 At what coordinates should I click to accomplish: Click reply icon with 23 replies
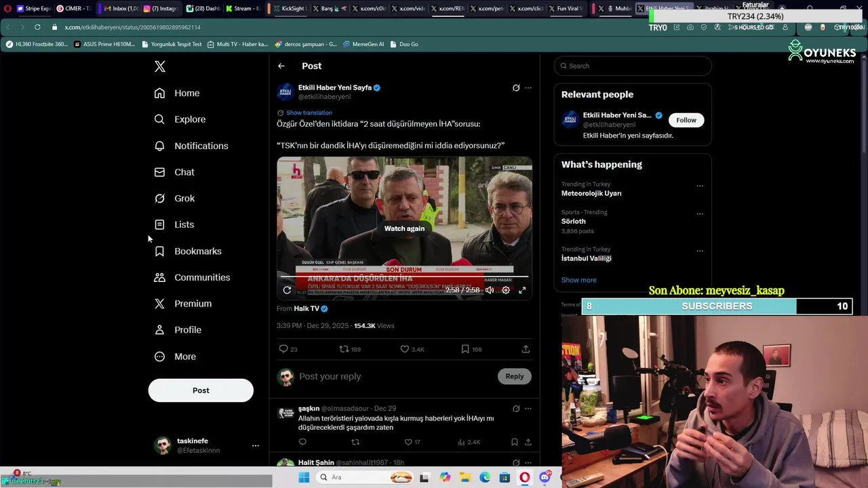tap(288, 349)
